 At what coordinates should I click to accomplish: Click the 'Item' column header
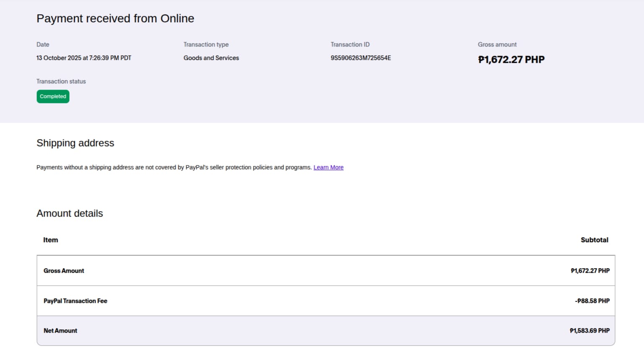[x=50, y=240]
